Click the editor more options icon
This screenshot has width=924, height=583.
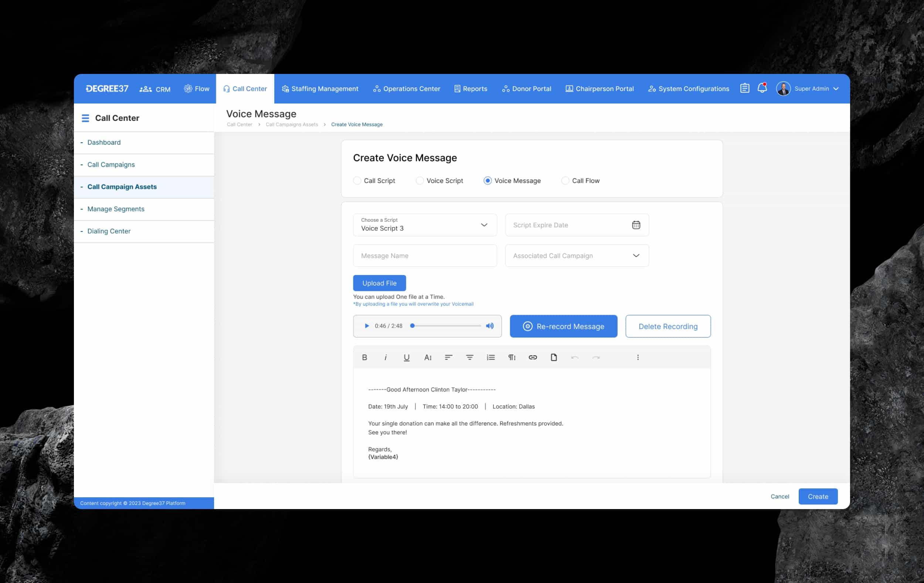pyautogui.click(x=638, y=357)
